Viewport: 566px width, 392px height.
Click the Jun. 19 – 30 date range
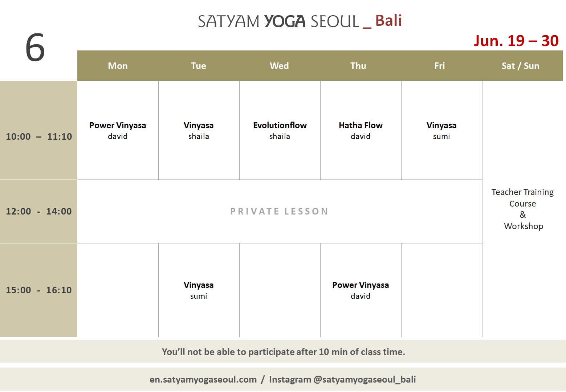[x=516, y=41]
